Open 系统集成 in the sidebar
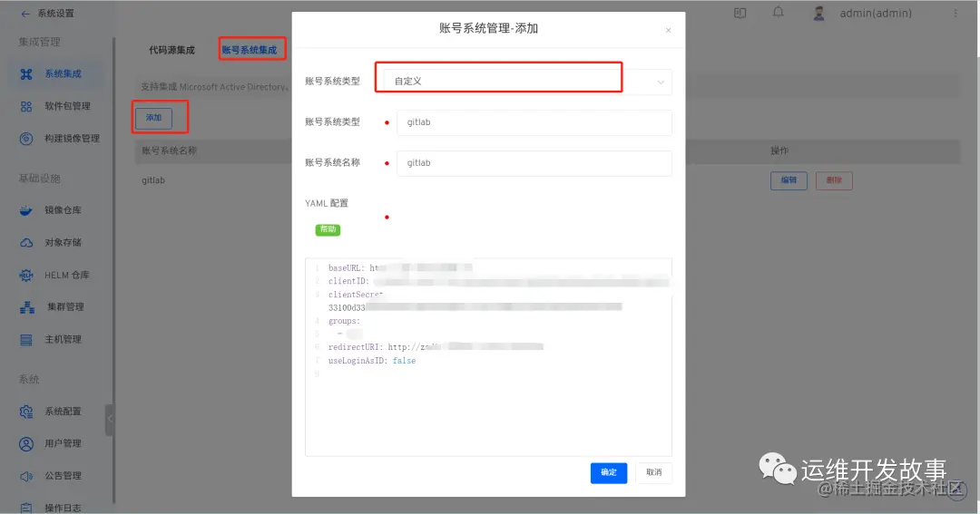The width and height of the screenshot is (980, 514). tap(55, 73)
